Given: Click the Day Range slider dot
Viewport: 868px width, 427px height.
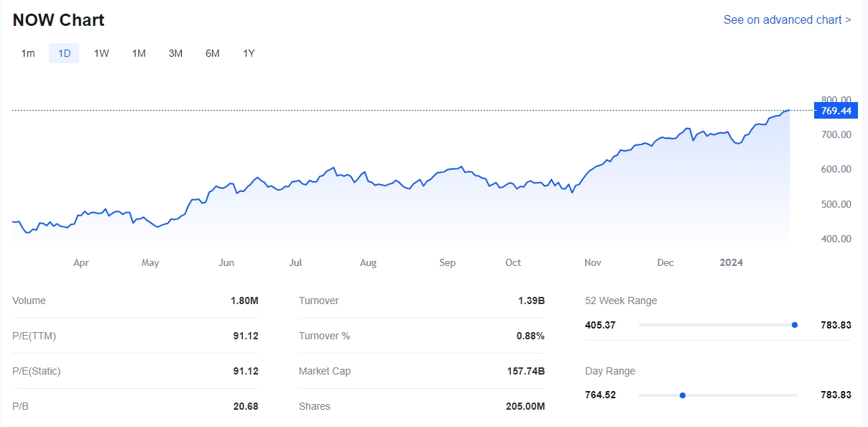Looking at the screenshot, I should (x=683, y=395).
